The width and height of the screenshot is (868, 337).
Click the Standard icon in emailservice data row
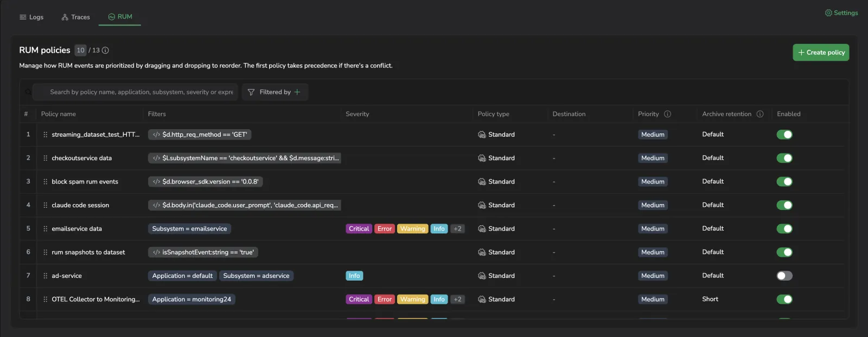(x=482, y=229)
